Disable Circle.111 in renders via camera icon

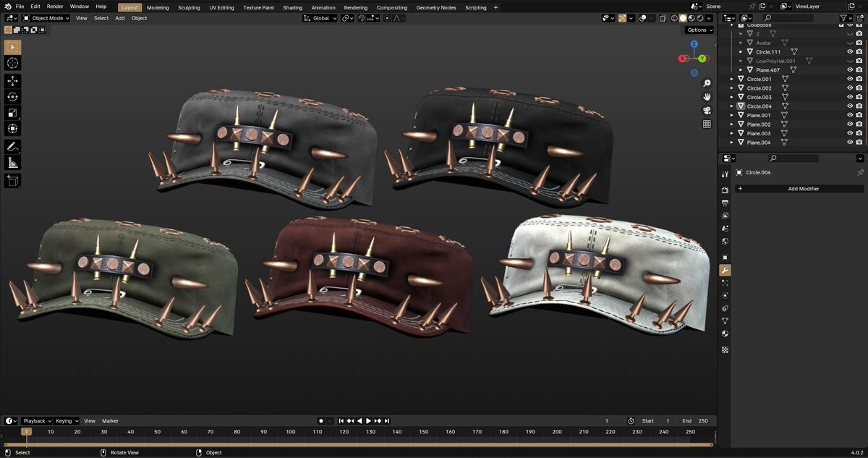pyautogui.click(x=859, y=52)
